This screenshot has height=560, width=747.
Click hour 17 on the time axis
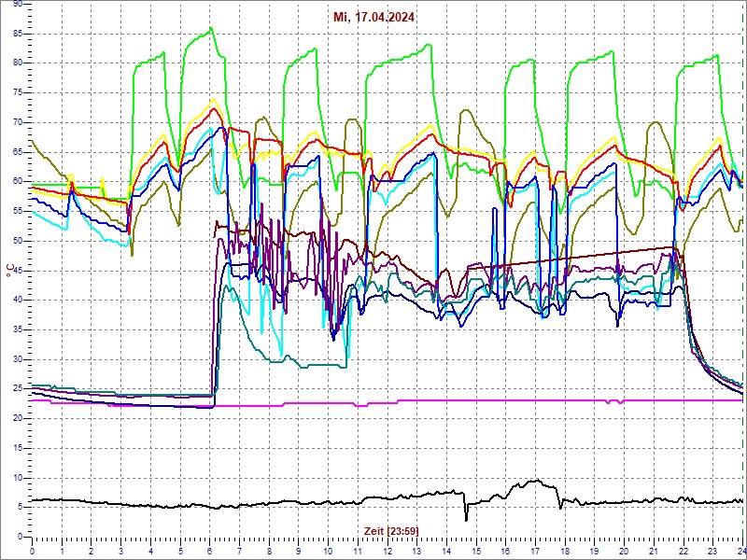pos(535,551)
